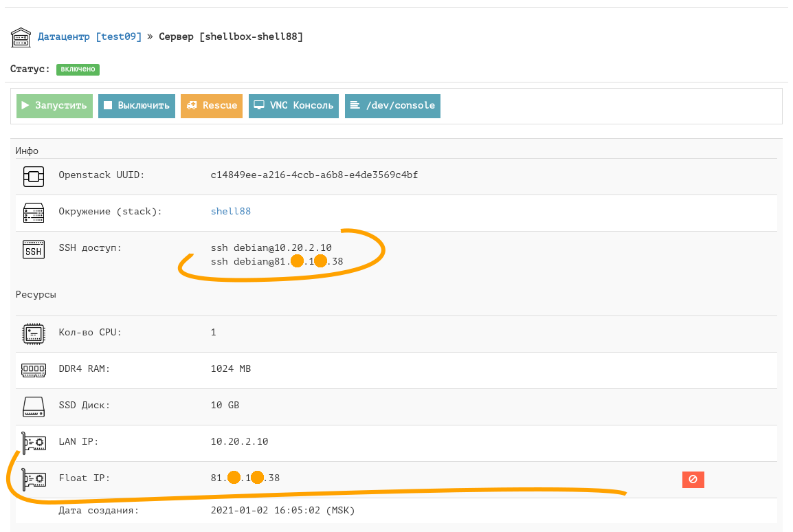The width and height of the screenshot is (793, 532).
Task: Click the ssh debian@10.20.2.10 command text
Action: (271, 247)
